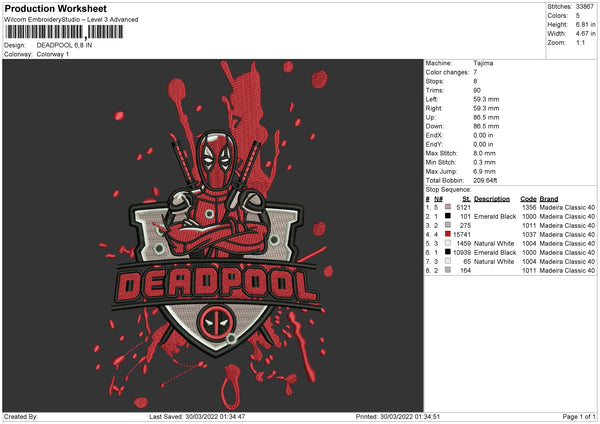Screen dimensions: 600x424
Task: Click the Width value 4.67 in
Action: [x=585, y=34]
